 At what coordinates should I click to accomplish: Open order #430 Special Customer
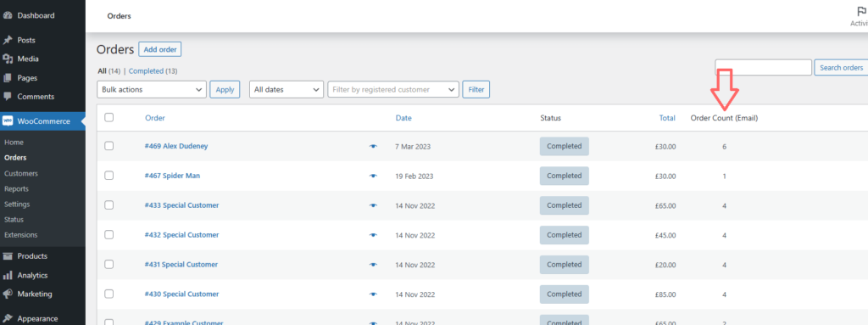coord(182,294)
